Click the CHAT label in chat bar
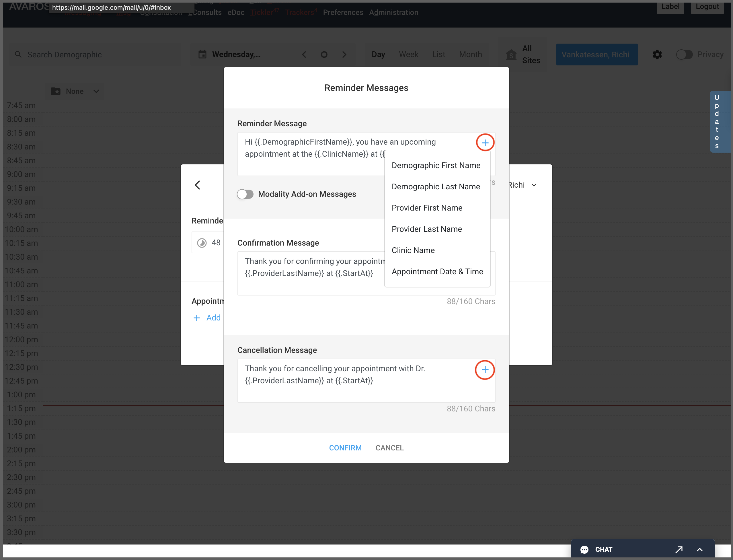Screen dimensions: 733x560 click(604, 549)
